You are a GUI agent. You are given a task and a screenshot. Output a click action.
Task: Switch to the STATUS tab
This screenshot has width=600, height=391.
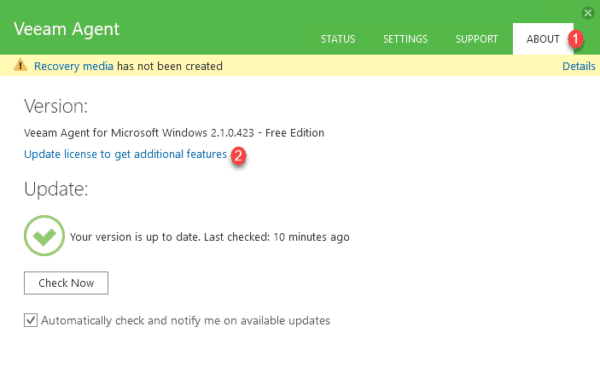click(x=338, y=39)
